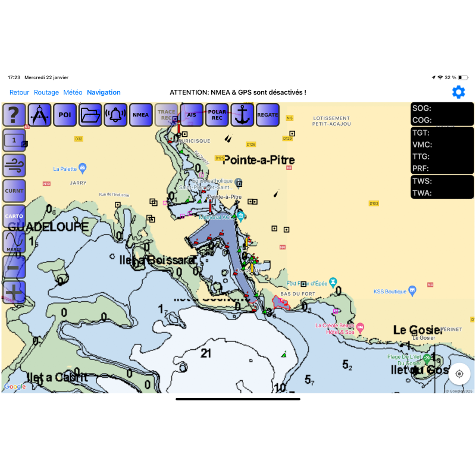Open the REGATE race mode
476x476 pixels.
268,115
